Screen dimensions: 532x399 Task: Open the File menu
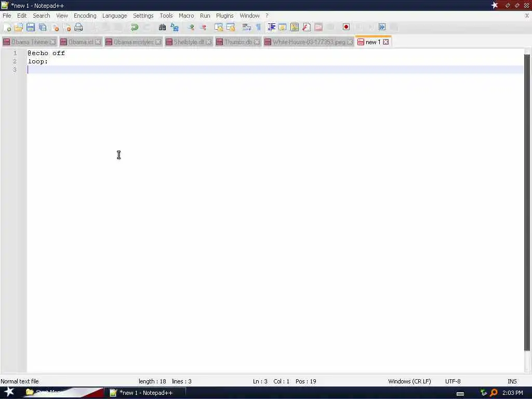pos(7,16)
